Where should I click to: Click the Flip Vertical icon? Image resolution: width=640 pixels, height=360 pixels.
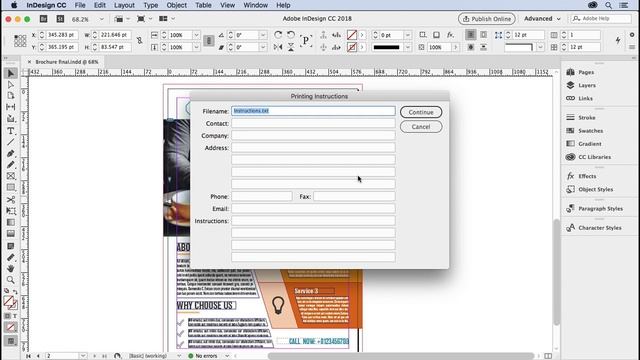(291, 47)
